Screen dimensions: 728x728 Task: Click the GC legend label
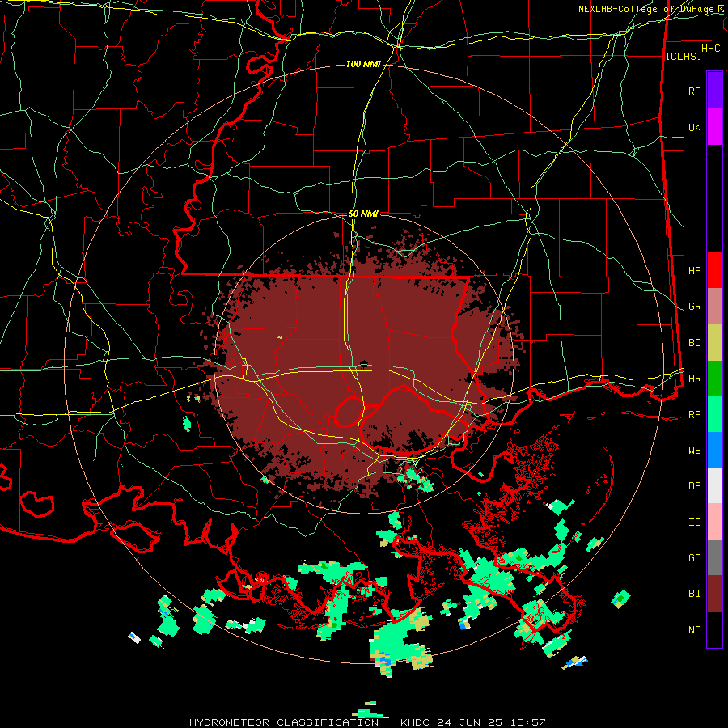(x=694, y=558)
